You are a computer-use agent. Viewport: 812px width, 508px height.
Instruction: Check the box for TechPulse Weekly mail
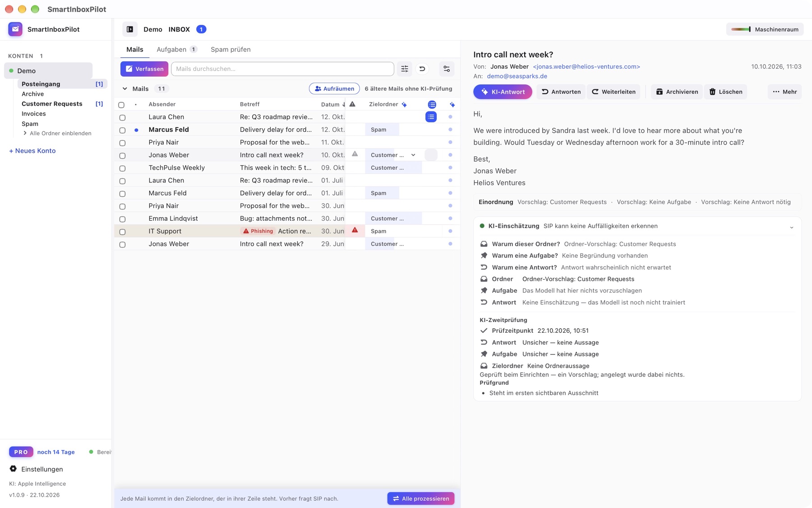pyautogui.click(x=122, y=168)
